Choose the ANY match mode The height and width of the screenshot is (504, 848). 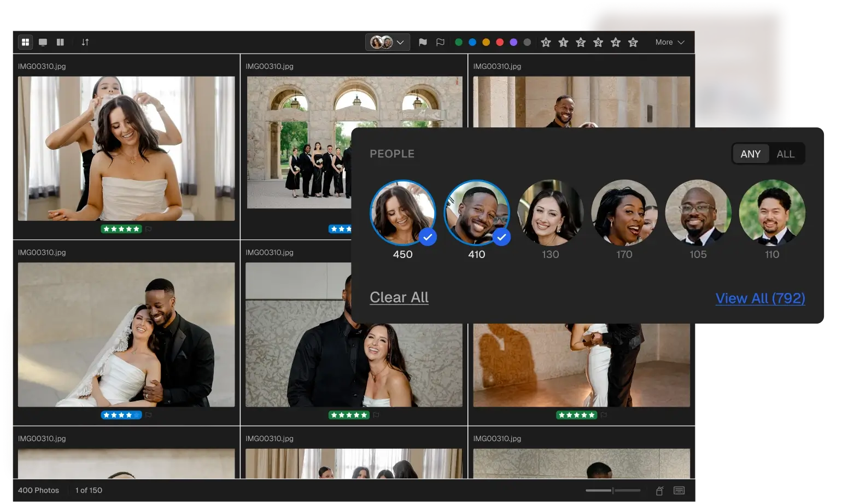pyautogui.click(x=751, y=154)
